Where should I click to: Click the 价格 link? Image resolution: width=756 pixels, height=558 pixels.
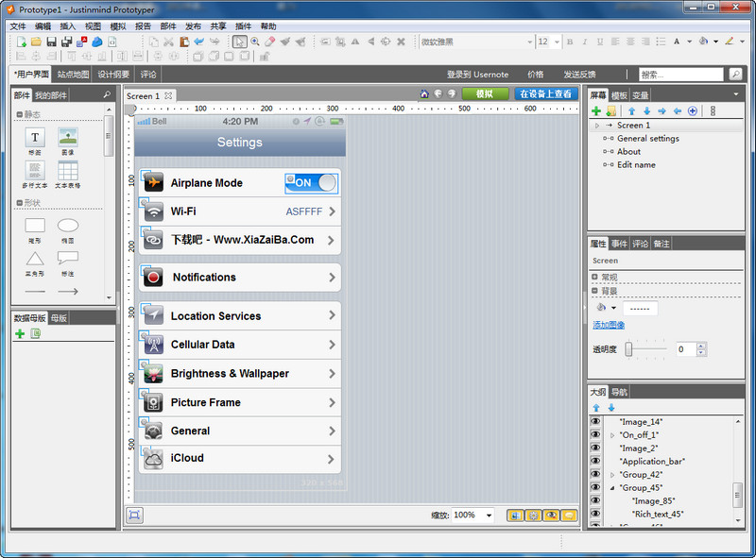point(535,75)
